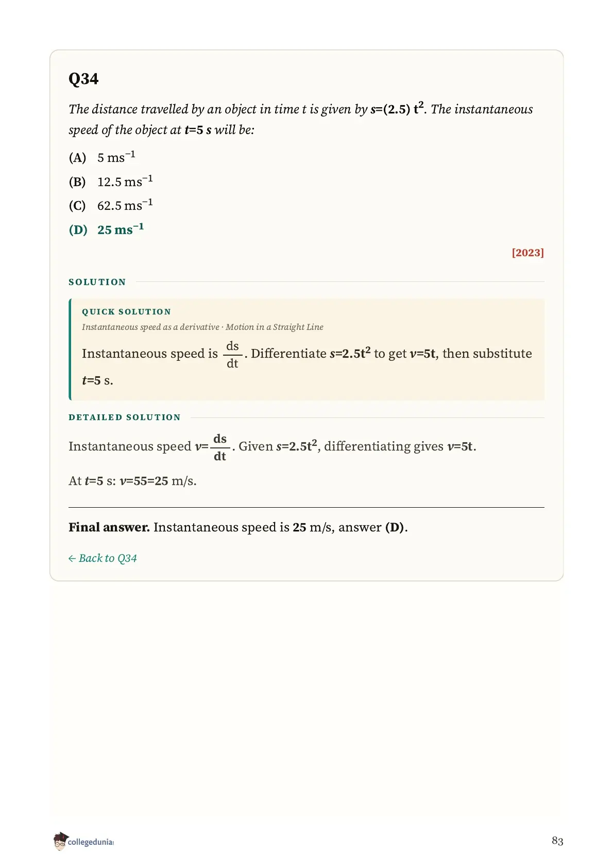
Task: Select highlighted option (D) 25 ms⁻¹
Action: click(x=106, y=229)
